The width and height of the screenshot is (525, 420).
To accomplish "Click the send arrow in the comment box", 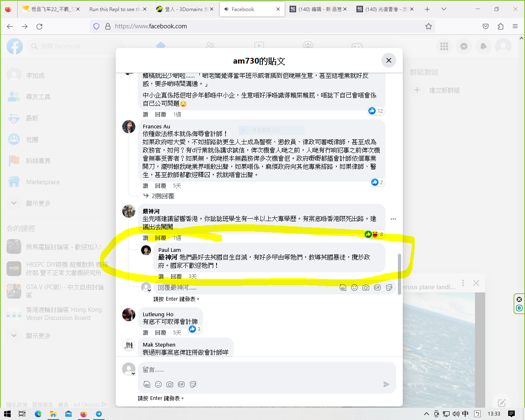I will tap(386, 384).
